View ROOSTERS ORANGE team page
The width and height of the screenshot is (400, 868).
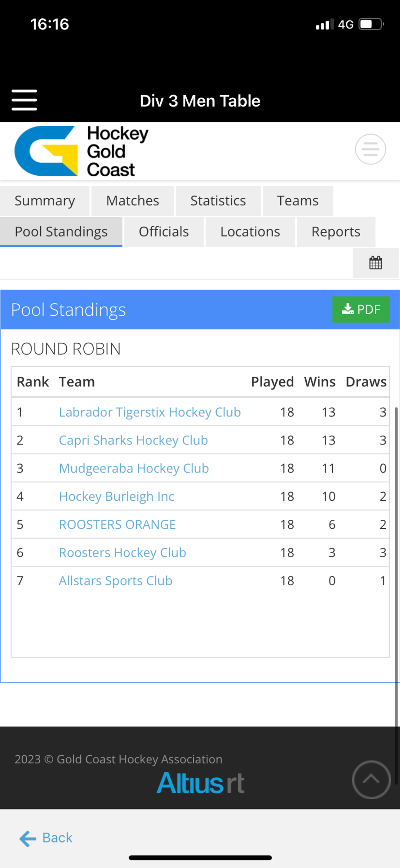coord(117,525)
